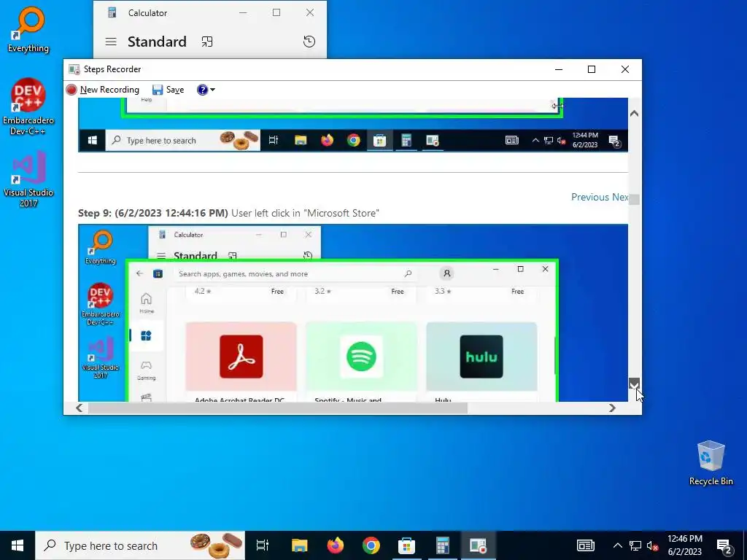Viewport: 747px width, 560px height.
Task: Open File Explorer from the taskbar
Action: [300, 545]
